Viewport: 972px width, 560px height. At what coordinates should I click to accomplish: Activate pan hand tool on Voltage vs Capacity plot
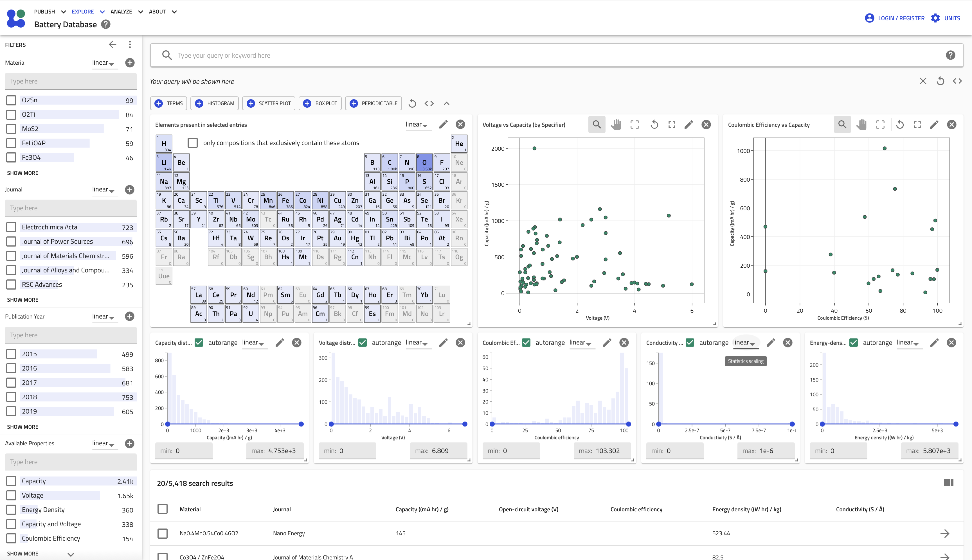click(x=616, y=125)
